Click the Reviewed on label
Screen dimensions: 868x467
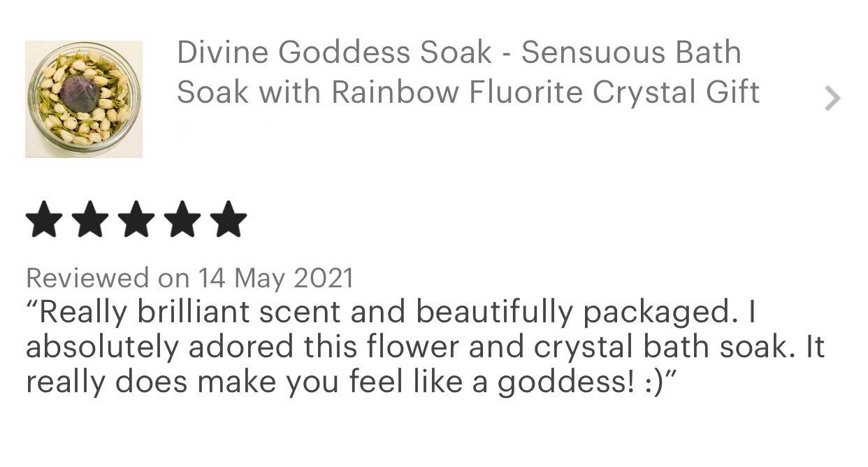tap(108, 278)
